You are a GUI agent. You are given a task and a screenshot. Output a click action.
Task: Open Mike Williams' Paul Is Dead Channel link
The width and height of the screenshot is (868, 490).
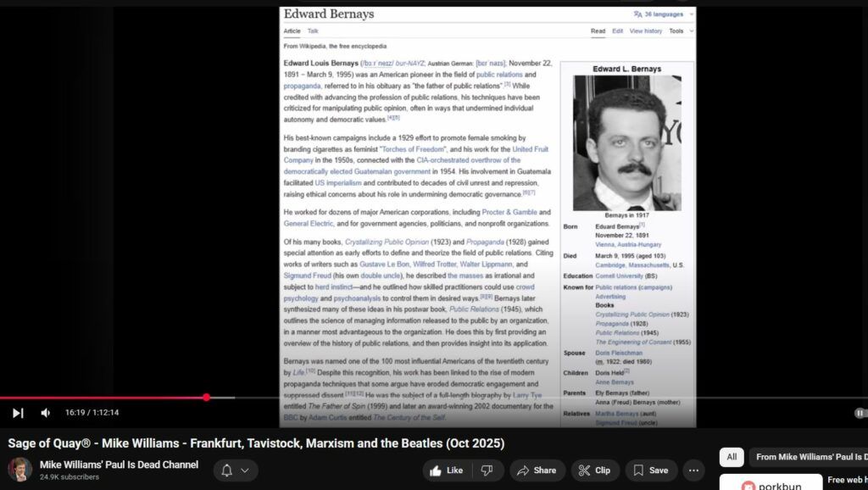119,465
